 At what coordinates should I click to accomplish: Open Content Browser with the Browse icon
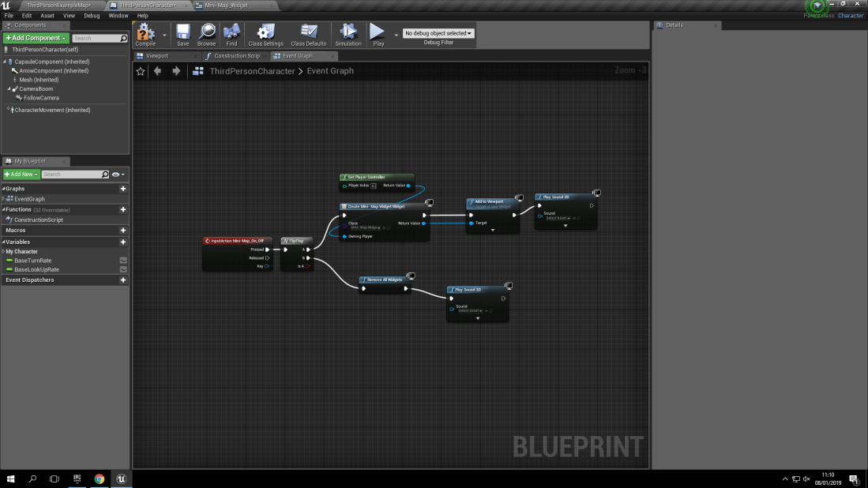[206, 33]
